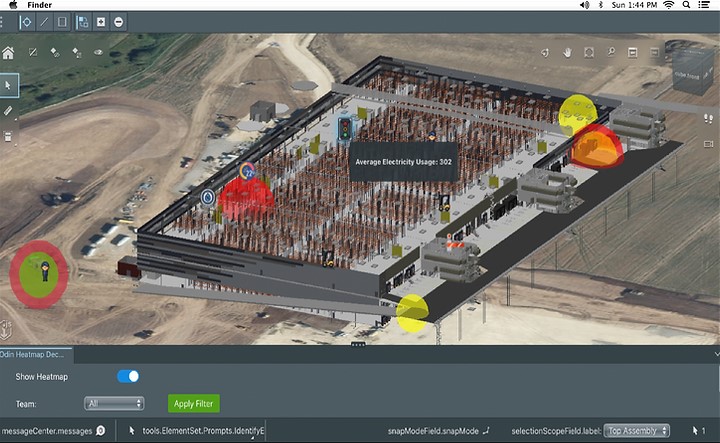
Task: Click the red heatmap zone around worker
Action: pyautogui.click(x=40, y=272)
